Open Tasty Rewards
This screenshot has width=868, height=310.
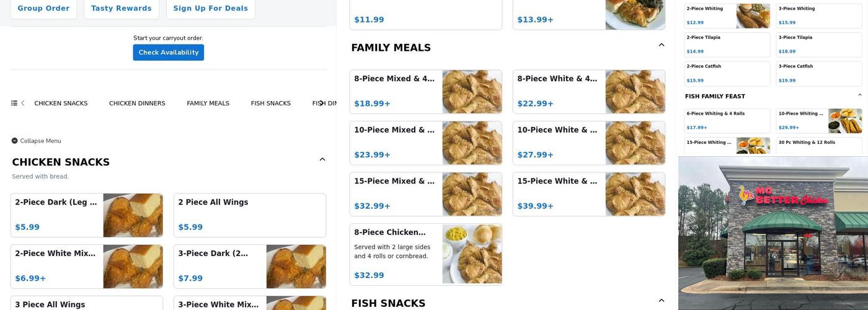click(121, 9)
